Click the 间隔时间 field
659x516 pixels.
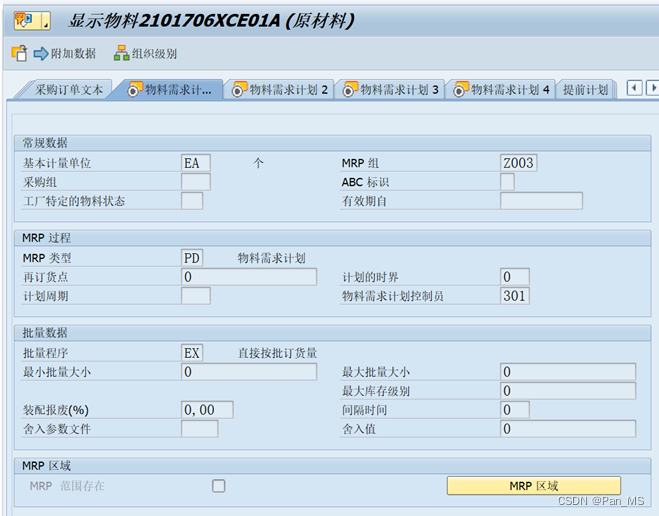[x=515, y=410]
